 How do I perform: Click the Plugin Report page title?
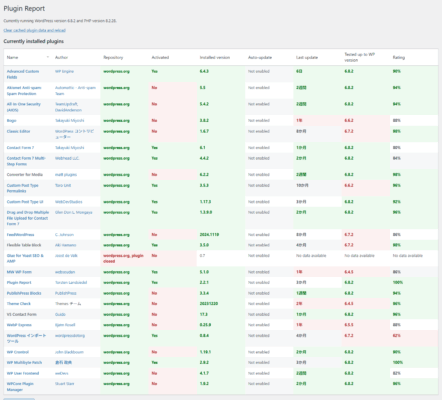click(x=24, y=9)
